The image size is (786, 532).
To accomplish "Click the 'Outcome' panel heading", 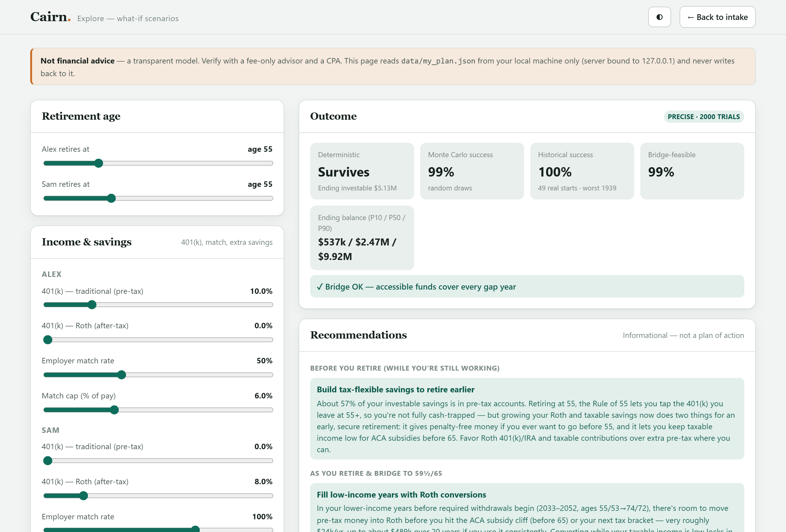I will tap(333, 116).
